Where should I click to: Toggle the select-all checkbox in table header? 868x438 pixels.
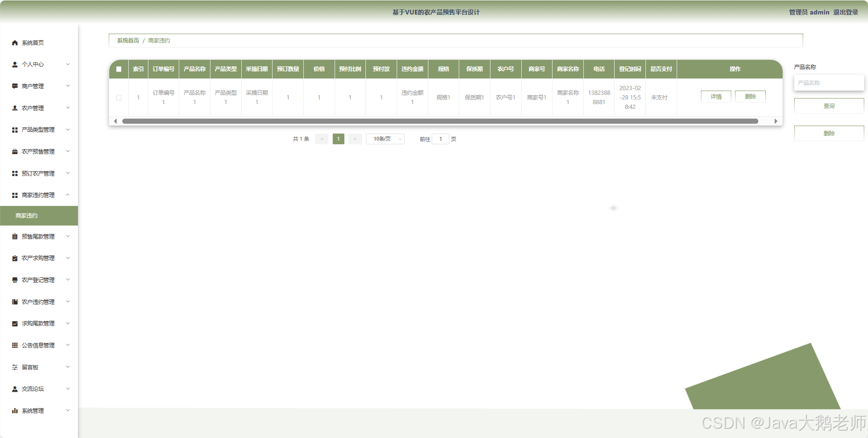coord(119,69)
